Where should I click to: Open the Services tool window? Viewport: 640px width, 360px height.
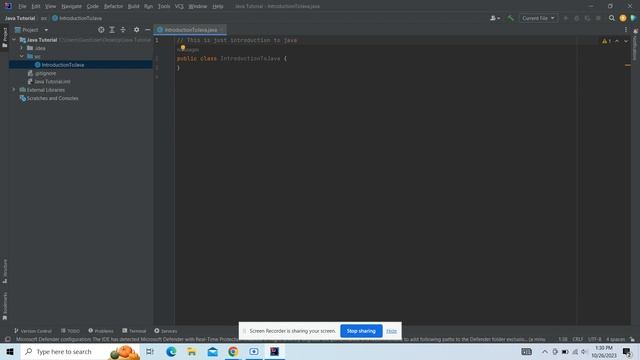(166, 331)
